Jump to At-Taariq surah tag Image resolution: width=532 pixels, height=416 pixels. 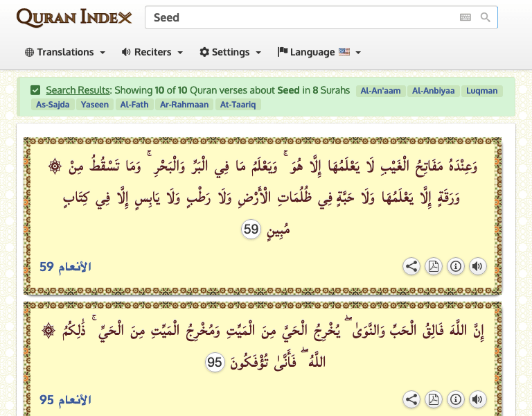click(x=238, y=105)
